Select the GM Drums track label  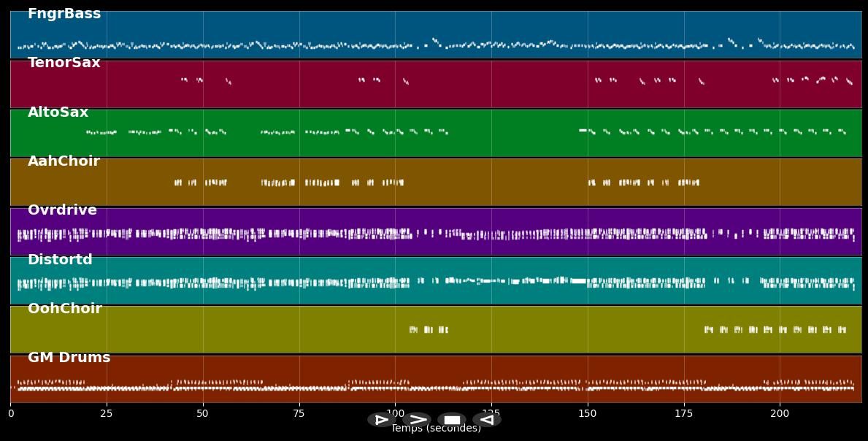(69, 358)
